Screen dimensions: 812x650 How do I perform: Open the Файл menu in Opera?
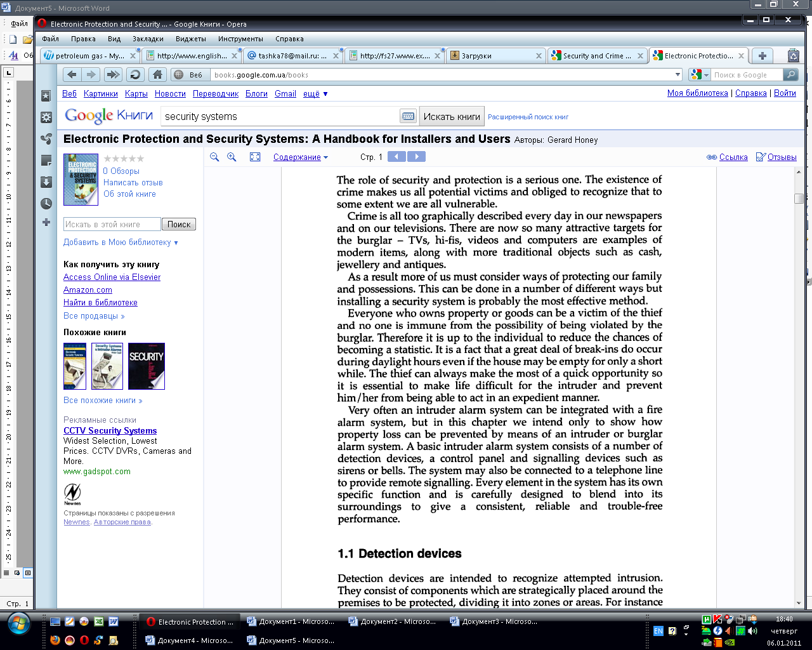(x=51, y=39)
